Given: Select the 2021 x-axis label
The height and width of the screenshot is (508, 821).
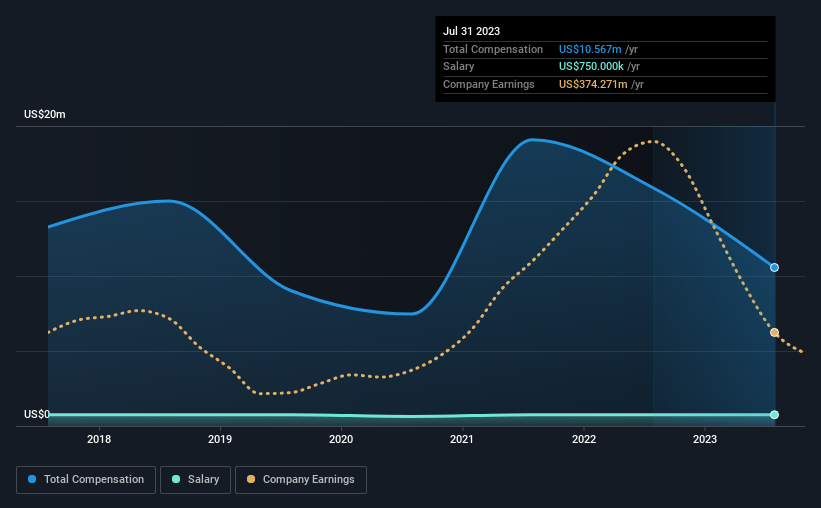Looking at the screenshot, I should [x=462, y=439].
